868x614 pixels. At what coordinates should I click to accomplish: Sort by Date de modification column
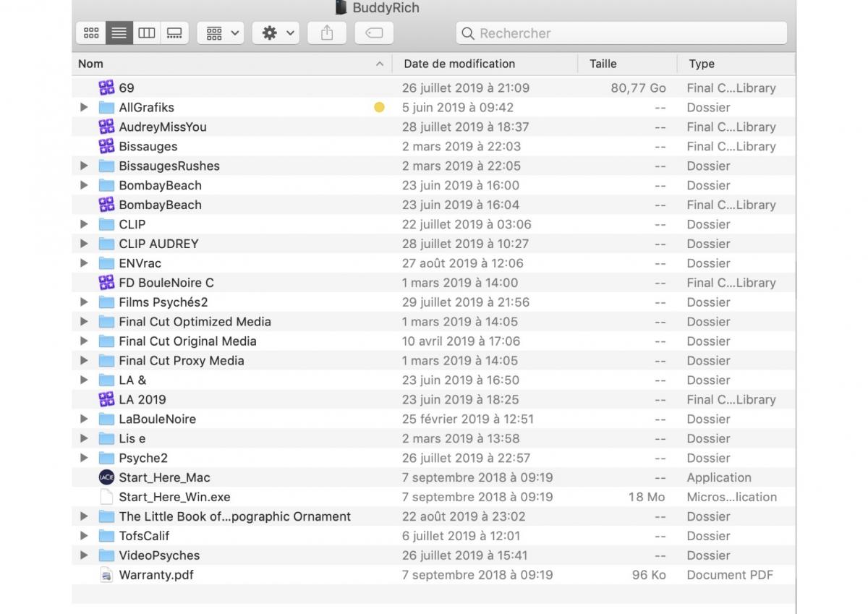485,64
